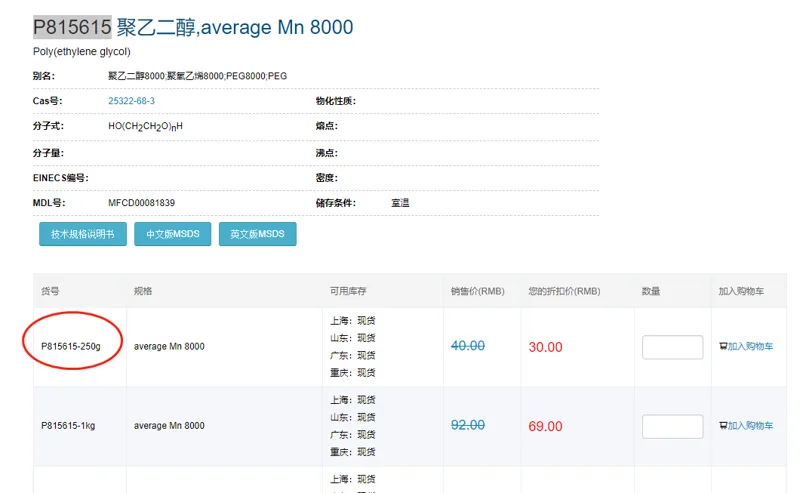Click the alias text containing PEG8000
800x493 pixels.
tap(197, 76)
